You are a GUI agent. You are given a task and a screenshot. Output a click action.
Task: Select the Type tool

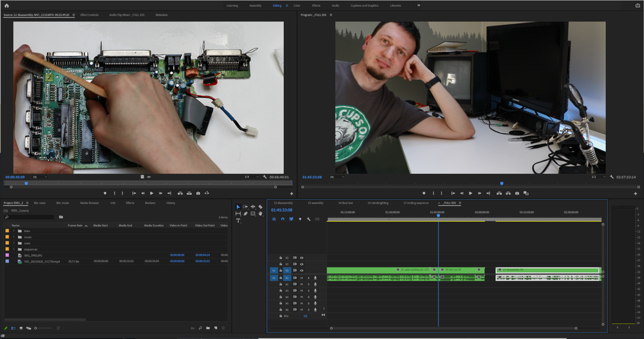(238, 220)
